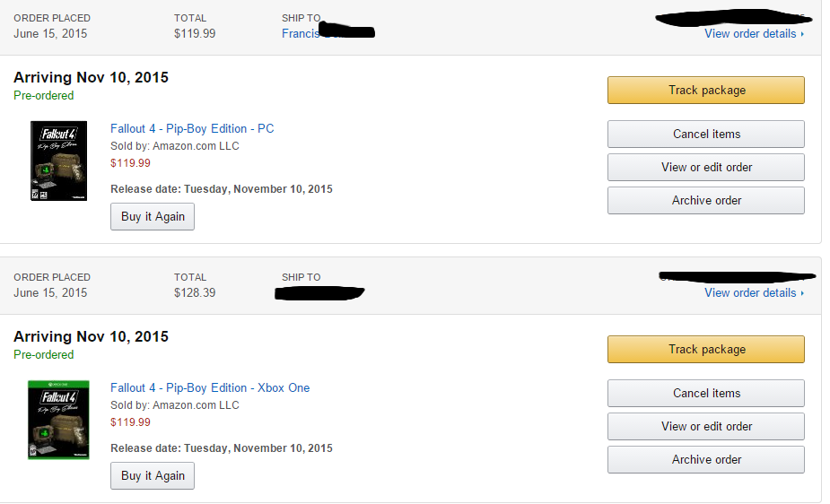Open Fallout 4 Xbox One box art thumbnail
830x504 pixels.
click(58, 420)
